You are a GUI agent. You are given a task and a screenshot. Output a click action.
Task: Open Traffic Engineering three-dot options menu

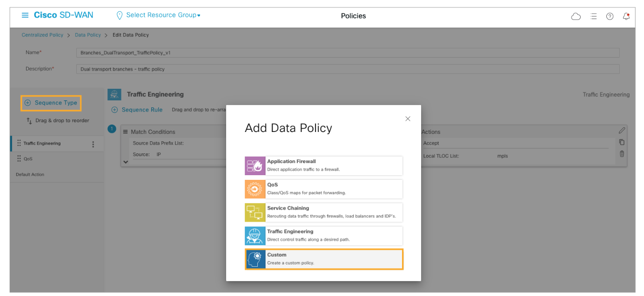[93, 145]
